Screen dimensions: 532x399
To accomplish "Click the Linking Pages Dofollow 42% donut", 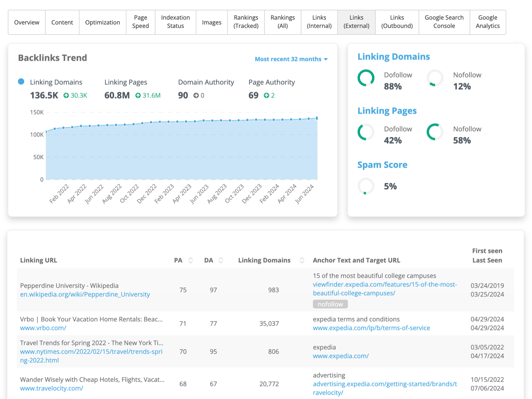I will point(366,132).
